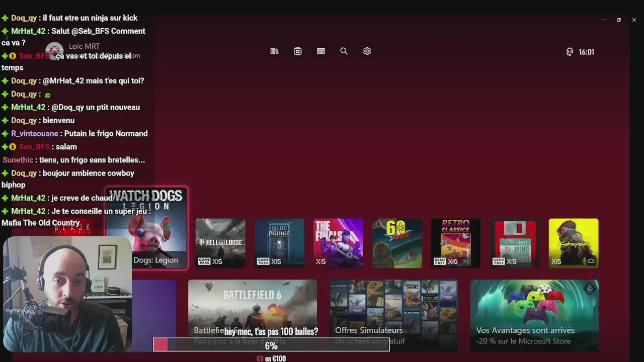The height and width of the screenshot is (362, 644).
Task: Open the Game Pass icon
Action: coord(321,51)
